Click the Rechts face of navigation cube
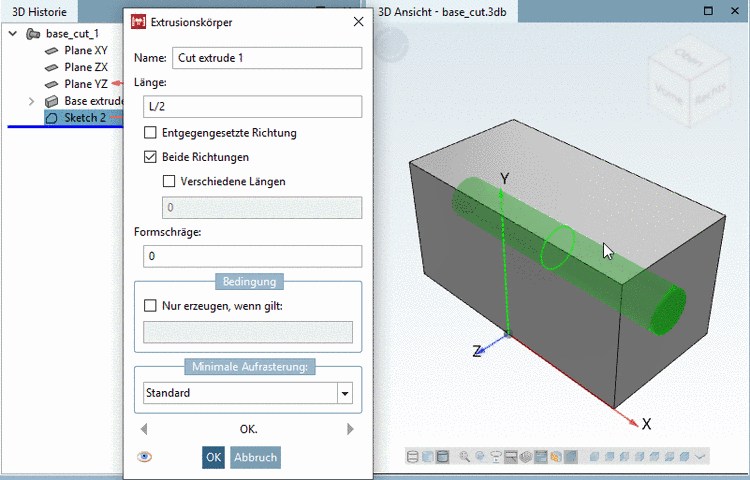Image resolution: width=750 pixels, height=480 pixels. (x=710, y=94)
